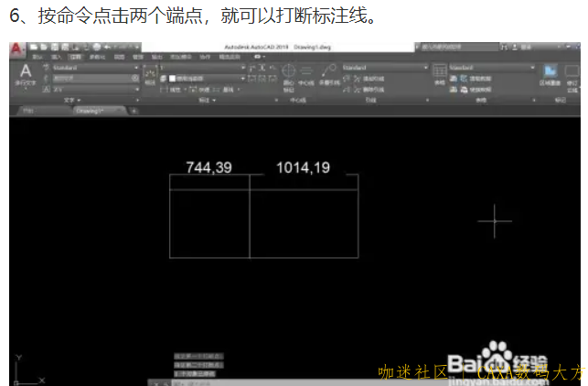Viewport: 588px width, 386px height.
Task: Click the Undo arrow in quick access toolbar
Action: pyautogui.click(x=108, y=47)
